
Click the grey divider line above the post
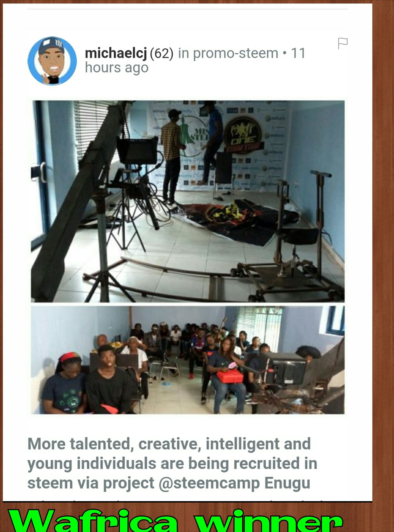pos(188,9)
